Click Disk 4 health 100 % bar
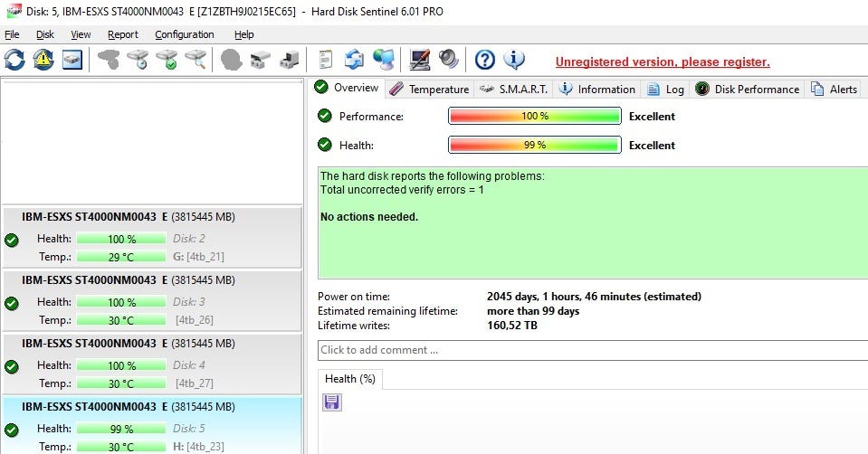The image size is (868, 454). 121,365
